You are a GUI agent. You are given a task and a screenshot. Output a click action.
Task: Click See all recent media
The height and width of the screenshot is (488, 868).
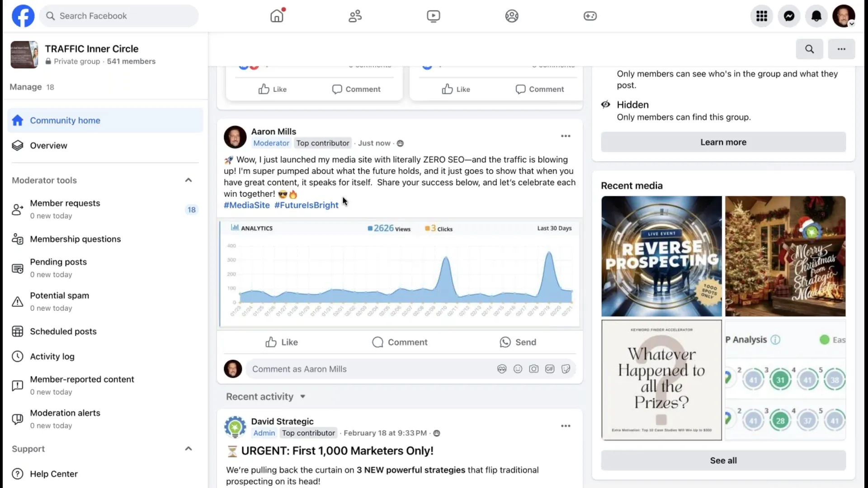coord(723,460)
